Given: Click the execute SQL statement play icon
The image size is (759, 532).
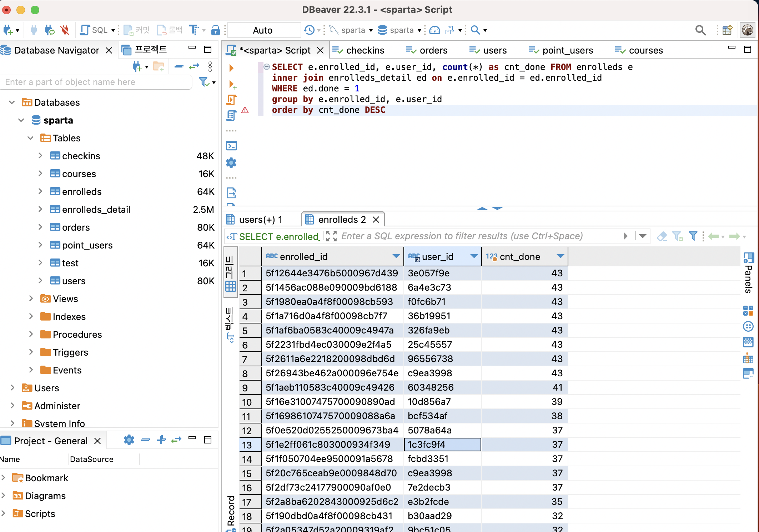Looking at the screenshot, I should tap(231, 68).
